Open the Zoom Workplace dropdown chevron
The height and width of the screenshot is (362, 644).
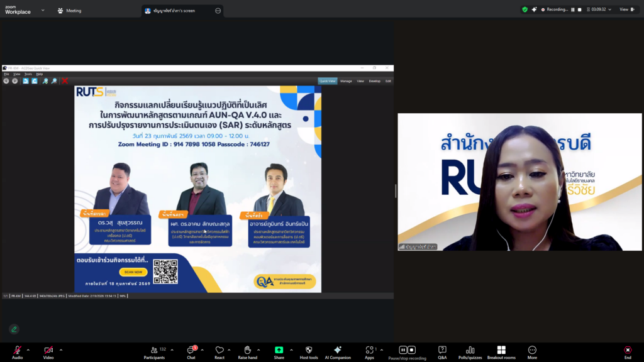43,10
